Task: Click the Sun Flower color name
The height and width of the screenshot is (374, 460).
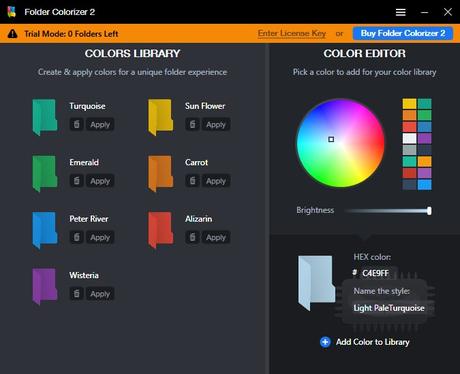Action: [205, 106]
